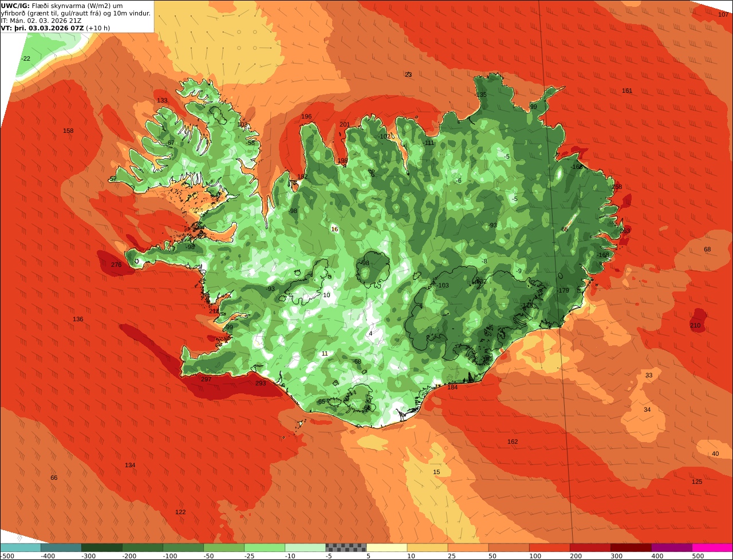The image size is (733, 560).
Task: Select the value 184 on the map
Action: (452, 387)
